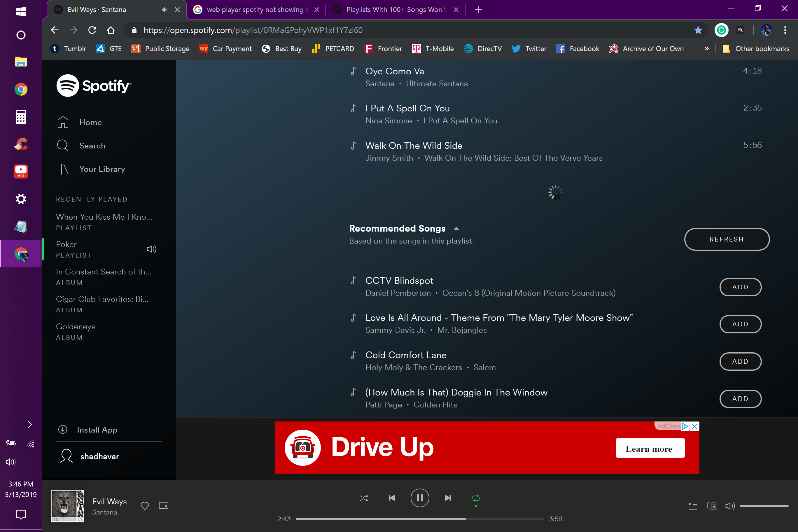
Task: Go back in browser history
Action: tap(55, 30)
